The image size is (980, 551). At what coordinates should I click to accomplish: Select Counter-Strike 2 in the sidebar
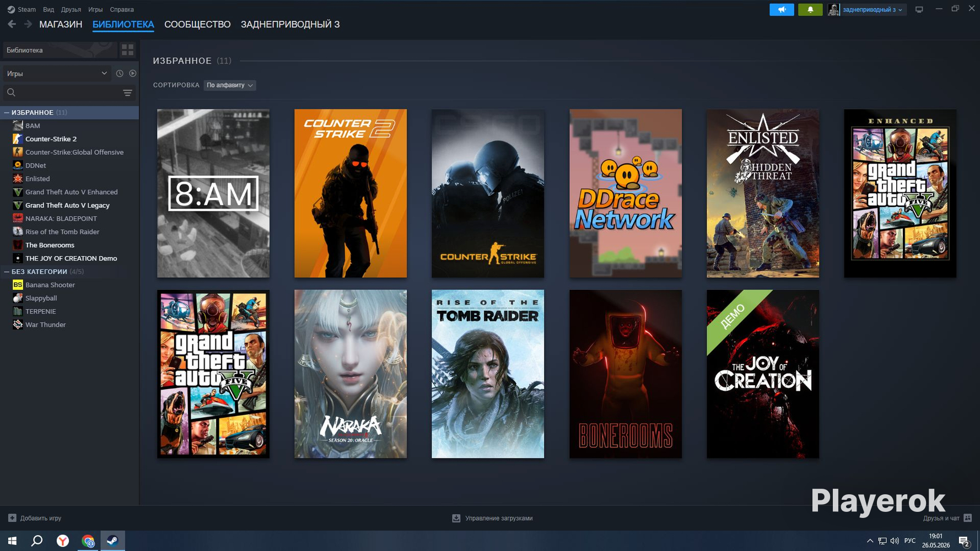tap(69, 139)
